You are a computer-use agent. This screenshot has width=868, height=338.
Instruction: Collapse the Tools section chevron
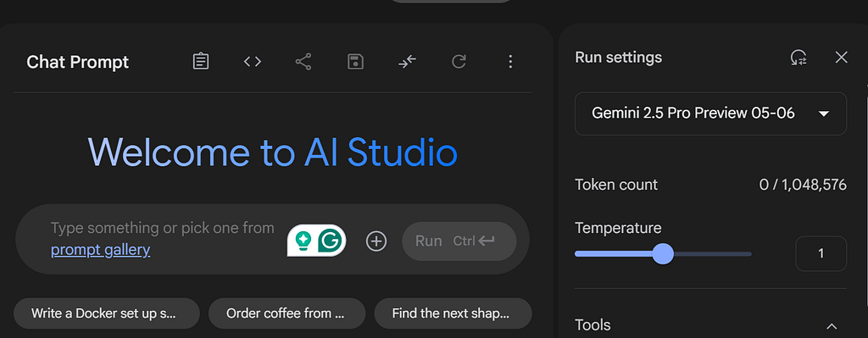pyautogui.click(x=832, y=326)
